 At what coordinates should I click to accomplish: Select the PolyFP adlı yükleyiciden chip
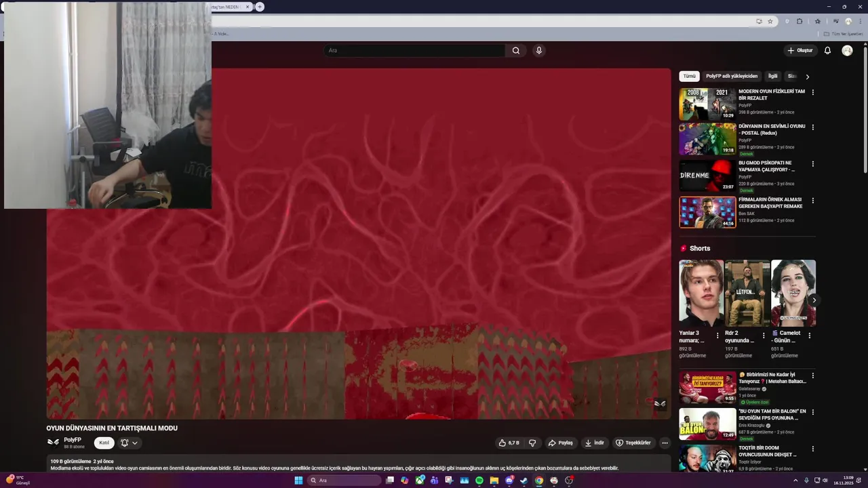pyautogui.click(x=732, y=76)
